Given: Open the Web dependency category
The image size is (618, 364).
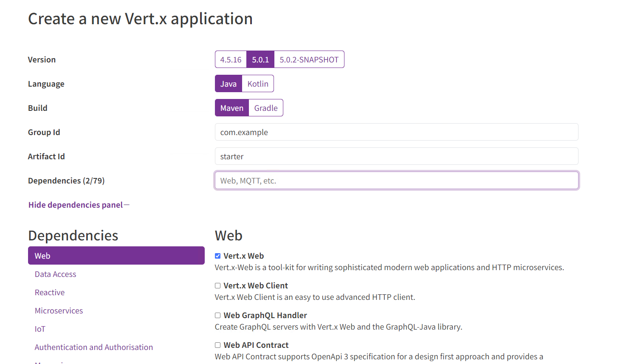Looking at the screenshot, I should tap(116, 256).
